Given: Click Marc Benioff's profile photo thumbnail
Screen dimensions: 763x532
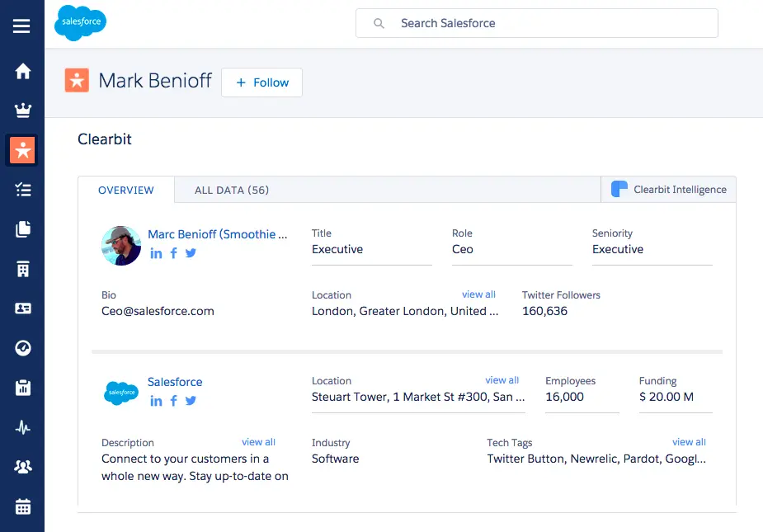Looking at the screenshot, I should [120, 245].
